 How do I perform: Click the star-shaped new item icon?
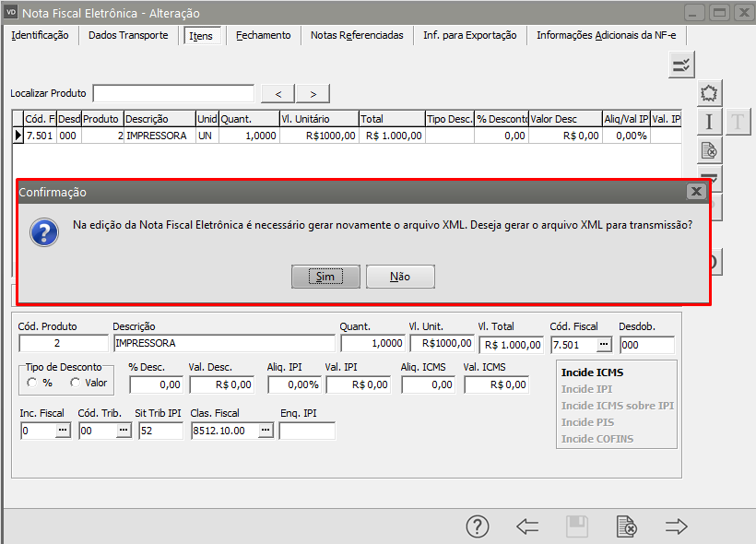point(708,93)
